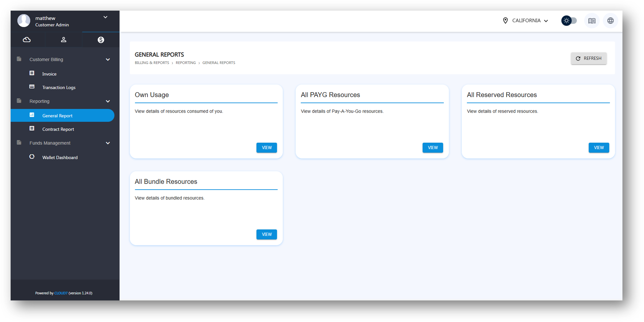Viewport: 644px width, 322px height.
Task: Click the Own Usage card title
Action: [152, 95]
